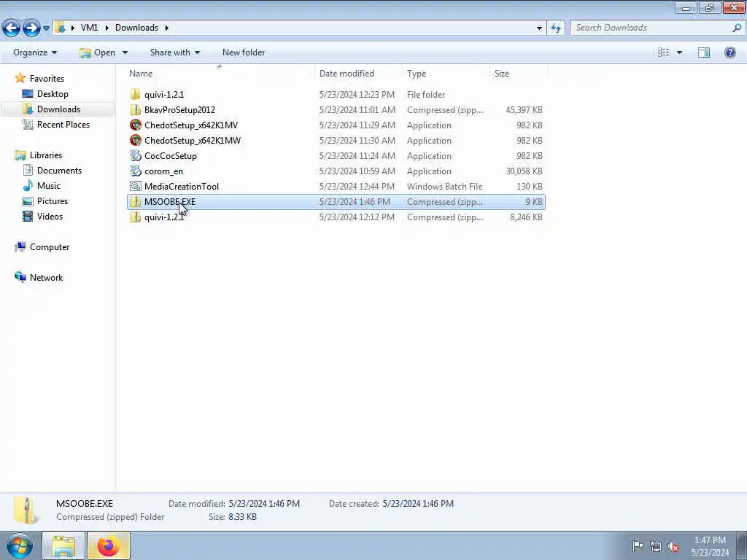Click the CocCocSetup file name

click(171, 156)
